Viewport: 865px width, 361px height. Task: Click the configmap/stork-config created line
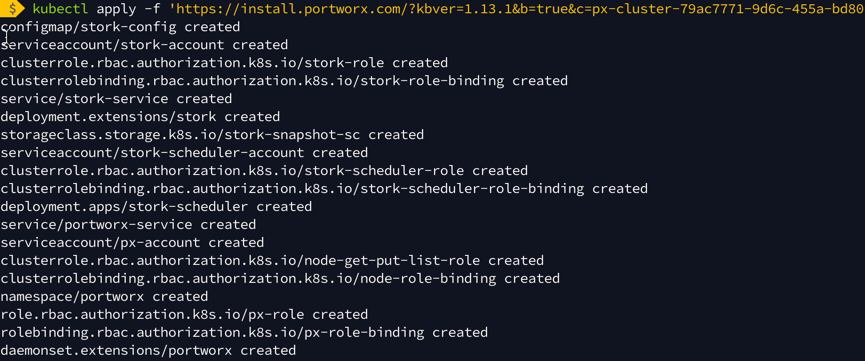120,27
